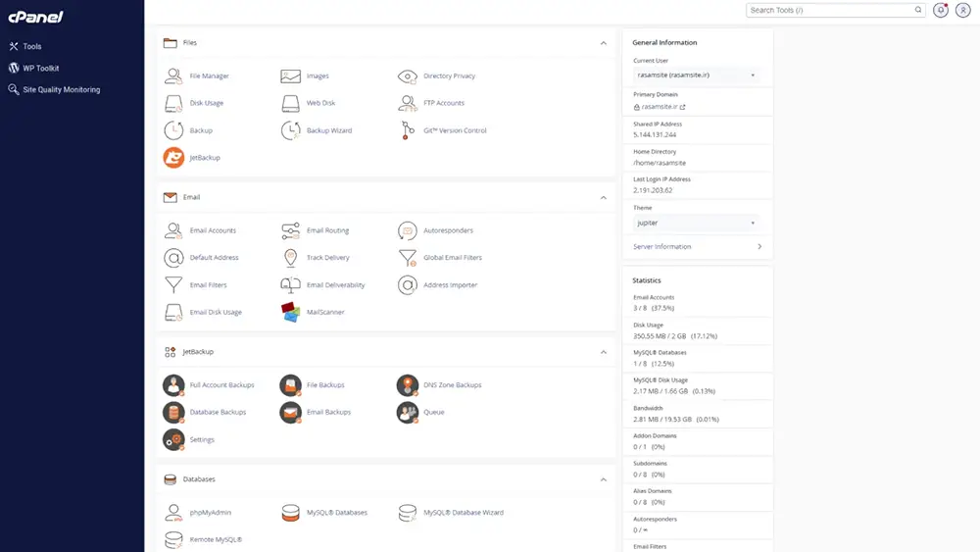The image size is (980, 552).
Task: Open the Global Email Filters icon
Action: point(407,258)
